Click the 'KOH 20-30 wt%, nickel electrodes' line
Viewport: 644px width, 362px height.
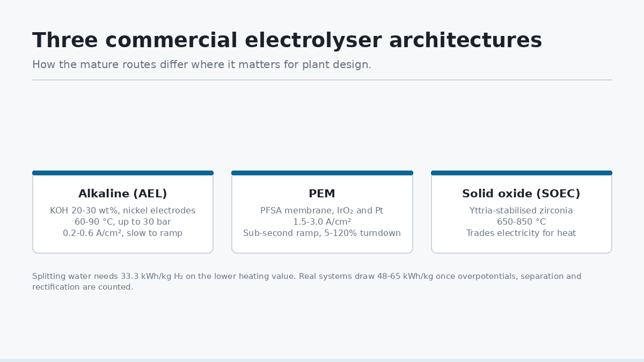pos(123,211)
